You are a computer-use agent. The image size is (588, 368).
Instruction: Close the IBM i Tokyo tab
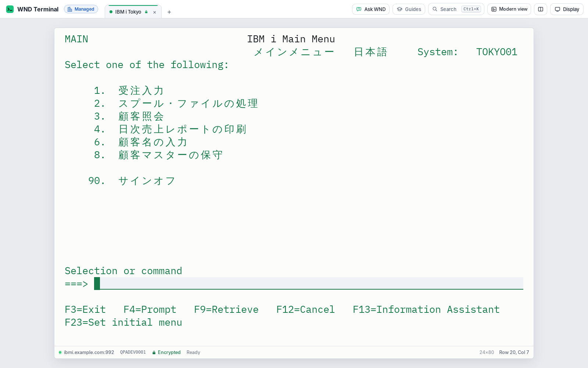(x=155, y=12)
